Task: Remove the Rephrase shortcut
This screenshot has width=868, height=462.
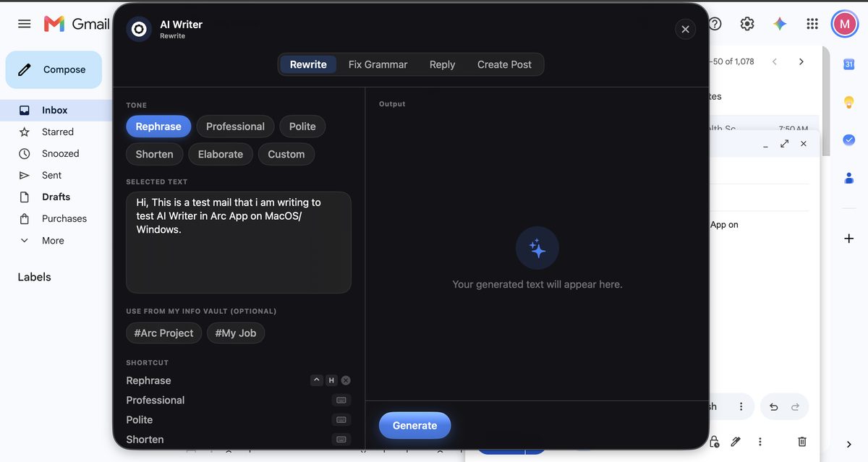Action: pos(346,380)
